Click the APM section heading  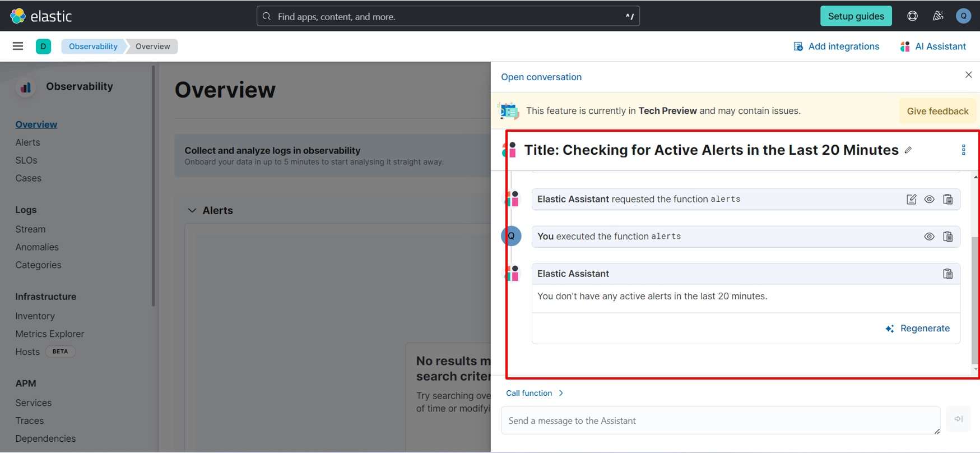26,383
